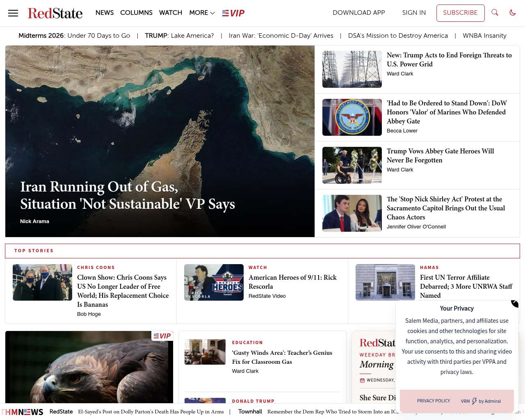This screenshot has width=525, height=420.
Task: Click author Nick Arama on lead story
Action: point(34,221)
